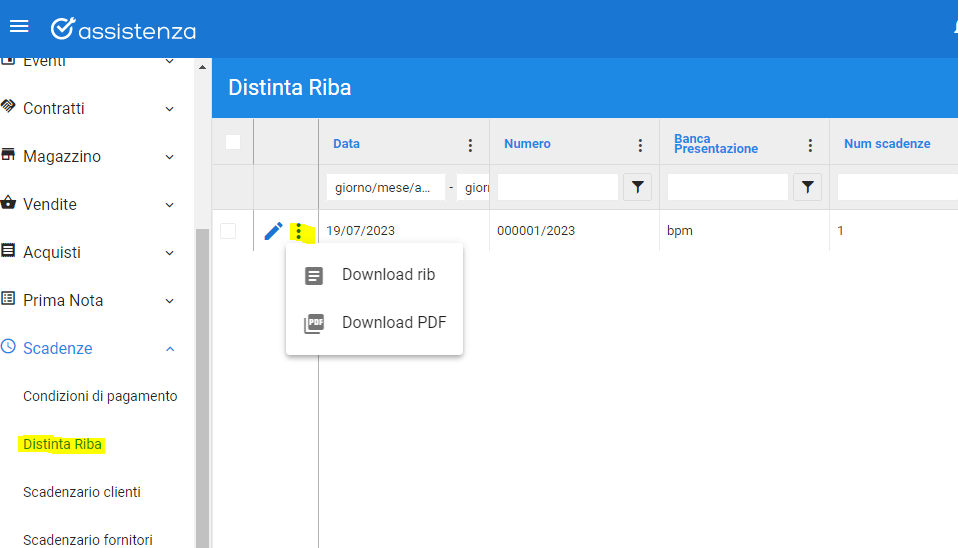The width and height of the screenshot is (958, 548).
Task: Click the number cell 000001/2023
Action: coord(536,231)
